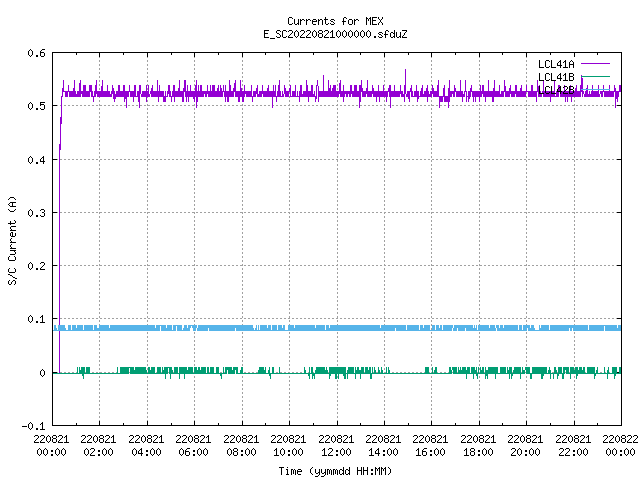640x480 pixels.
Task: Click the green LCL41B legend line sample
Action: [x=595, y=76]
